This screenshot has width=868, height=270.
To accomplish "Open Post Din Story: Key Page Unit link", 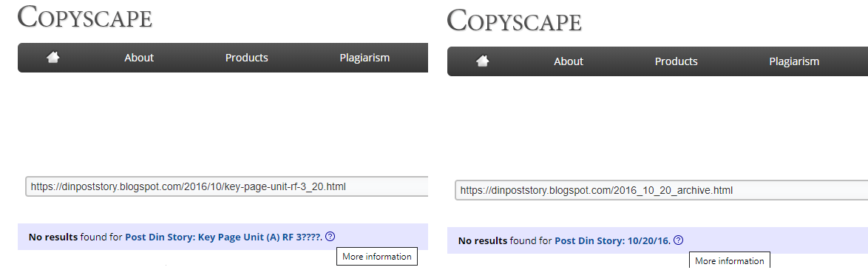I will coord(223,237).
